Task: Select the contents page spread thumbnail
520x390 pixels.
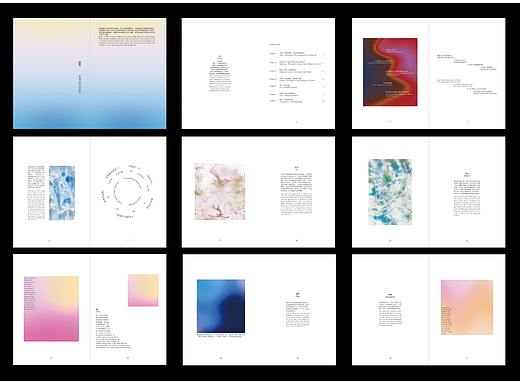Action: [x=258, y=73]
